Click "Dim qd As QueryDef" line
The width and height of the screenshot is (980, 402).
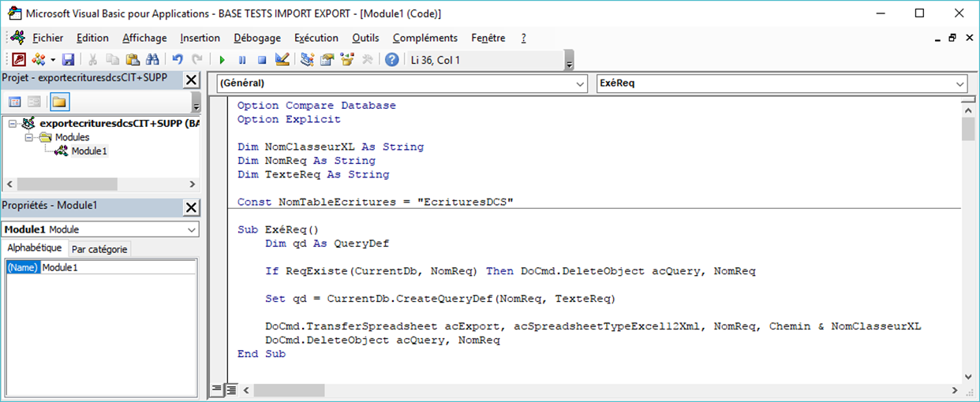[x=327, y=244]
